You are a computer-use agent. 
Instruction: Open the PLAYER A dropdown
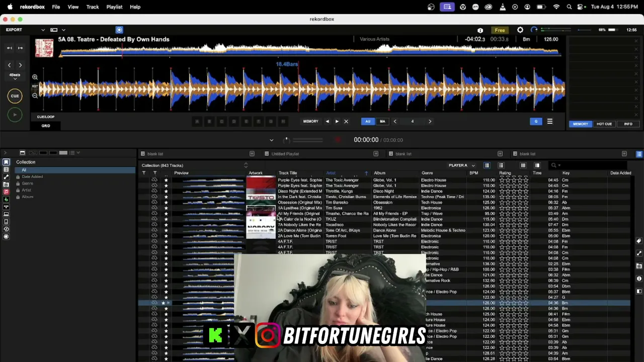[462, 165]
